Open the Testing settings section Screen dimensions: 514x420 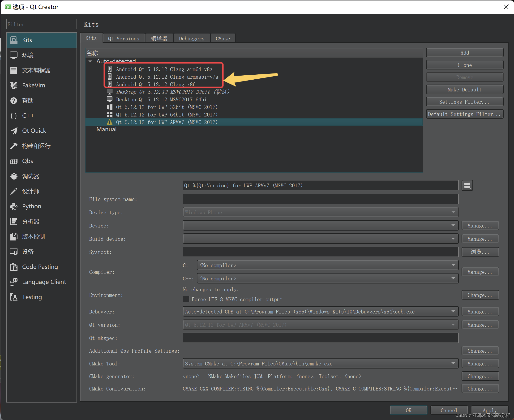pyautogui.click(x=32, y=297)
